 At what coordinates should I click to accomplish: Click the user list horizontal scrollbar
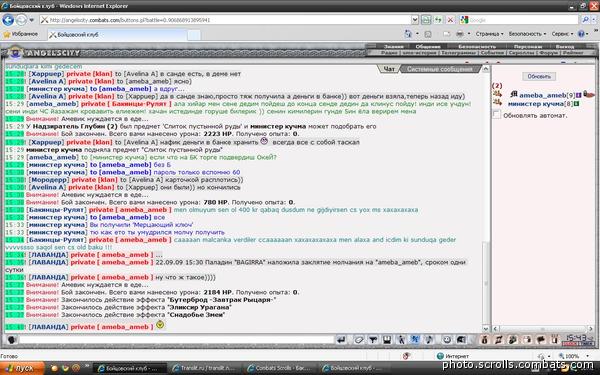point(543,328)
